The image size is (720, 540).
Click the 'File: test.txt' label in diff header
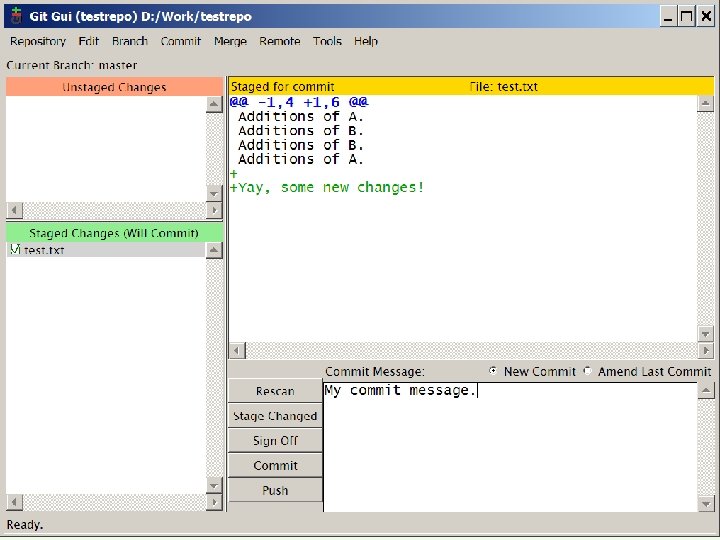(503, 86)
